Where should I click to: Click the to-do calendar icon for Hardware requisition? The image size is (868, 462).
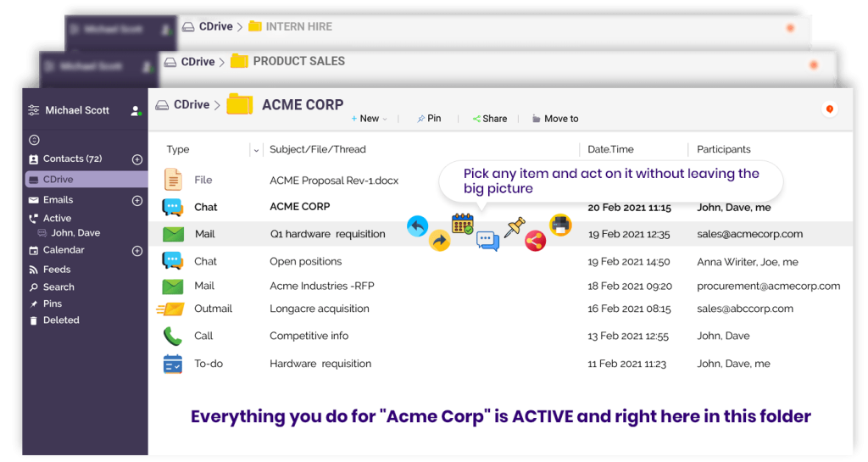click(173, 364)
